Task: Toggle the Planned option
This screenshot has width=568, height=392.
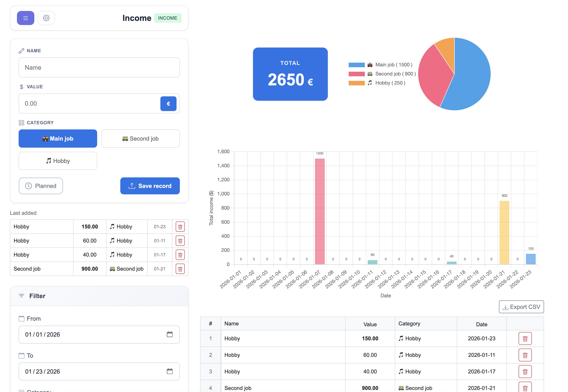Action: pyautogui.click(x=41, y=186)
